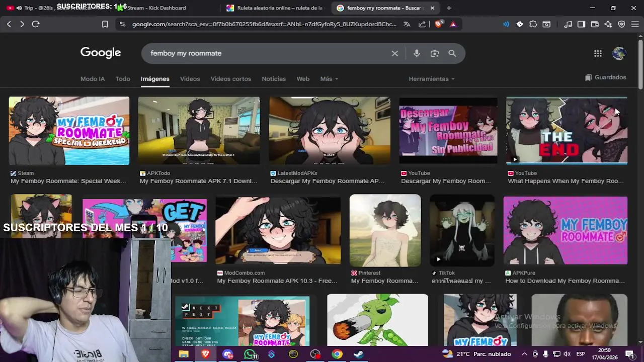
Task: Open Google Chrome from the taskbar
Action: click(337, 354)
